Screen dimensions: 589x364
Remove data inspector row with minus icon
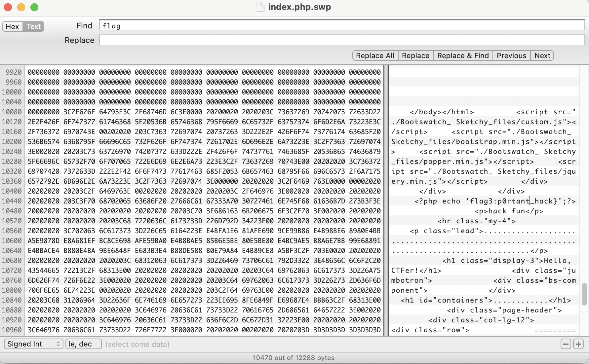566,344
